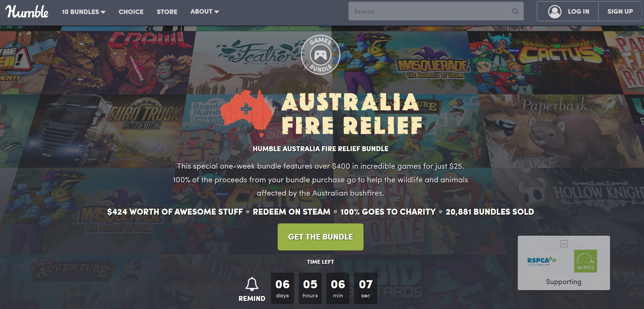644x309 pixels.
Task: Click the Sign Up button
Action: click(620, 12)
